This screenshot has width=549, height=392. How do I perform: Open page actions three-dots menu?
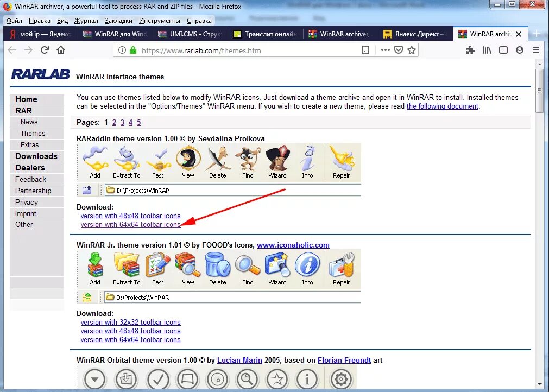[385, 50]
